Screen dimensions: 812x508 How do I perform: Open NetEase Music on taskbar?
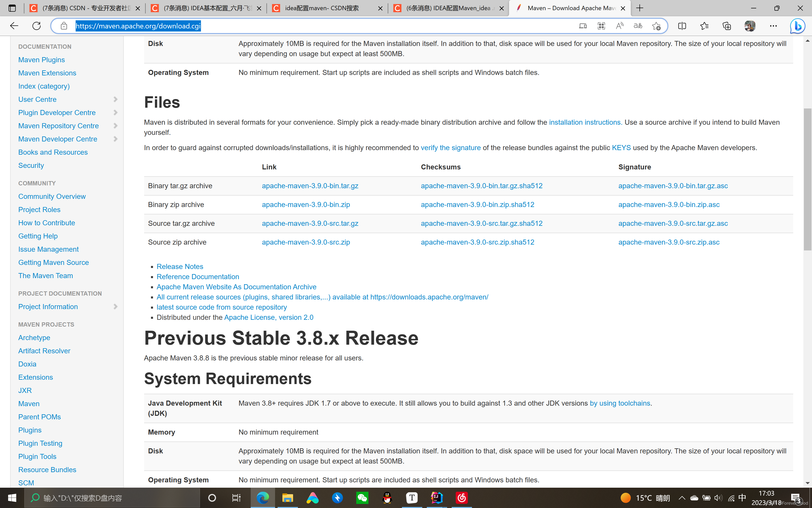(462, 498)
